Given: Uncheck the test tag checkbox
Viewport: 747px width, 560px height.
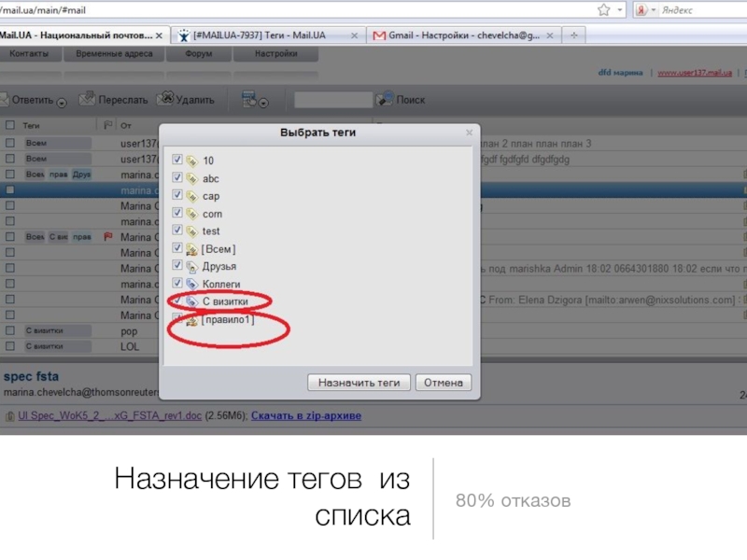Looking at the screenshot, I should tap(177, 230).
